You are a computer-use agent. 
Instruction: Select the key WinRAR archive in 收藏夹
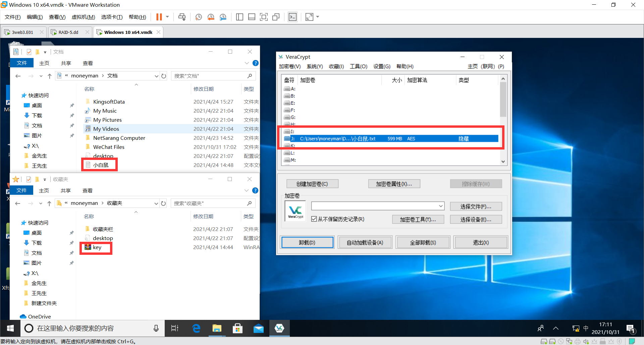(97, 247)
